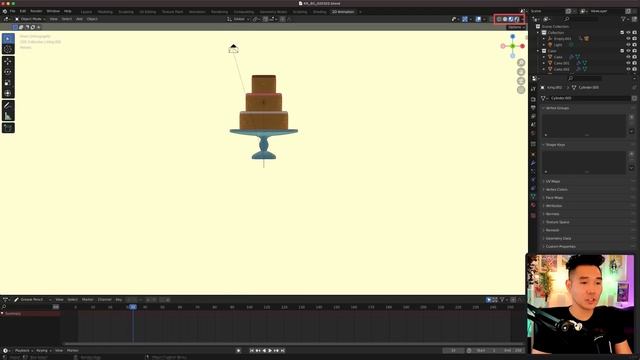Click the current frame number field

(x=454, y=351)
